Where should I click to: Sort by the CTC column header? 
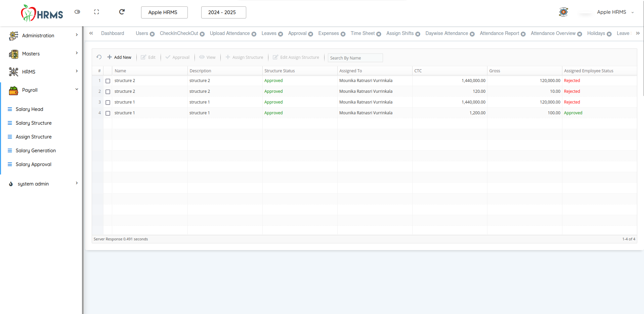pyautogui.click(x=449, y=71)
